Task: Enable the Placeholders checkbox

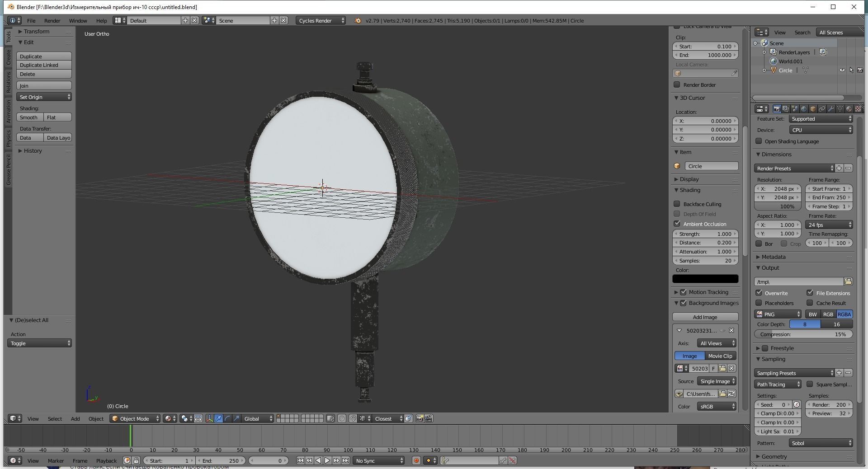Action: (759, 303)
